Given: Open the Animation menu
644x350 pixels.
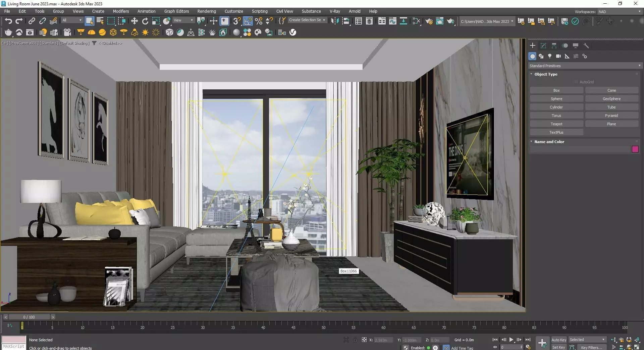Looking at the screenshot, I should pyautogui.click(x=146, y=11).
